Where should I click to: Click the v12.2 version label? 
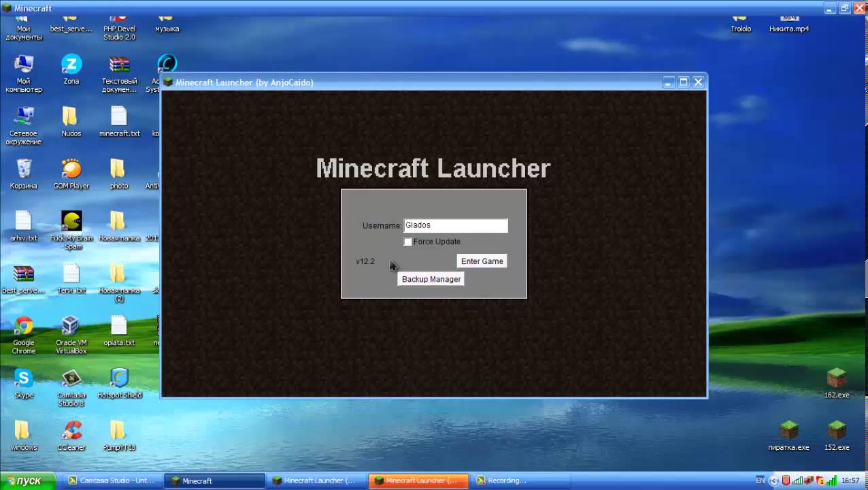(365, 261)
